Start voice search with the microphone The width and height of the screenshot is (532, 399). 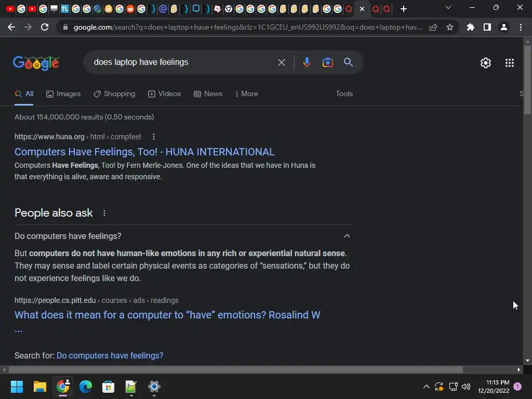[x=307, y=62]
